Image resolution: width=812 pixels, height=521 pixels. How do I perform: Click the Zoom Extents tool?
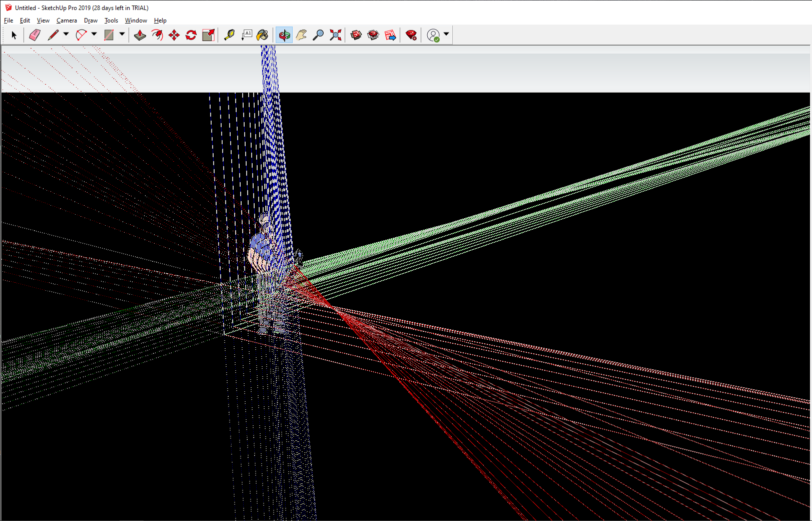point(336,35)
